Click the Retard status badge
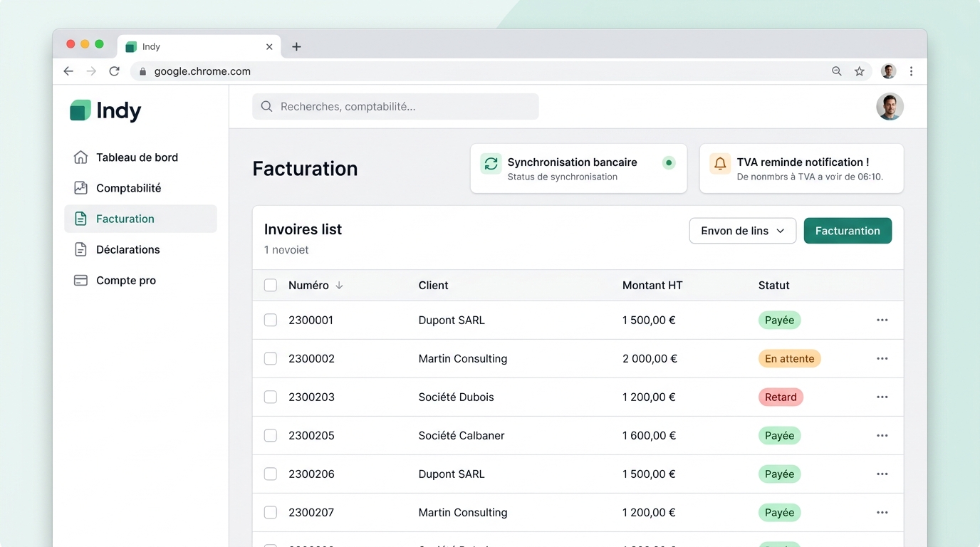980x547 pixels. [x=781, y=397]
